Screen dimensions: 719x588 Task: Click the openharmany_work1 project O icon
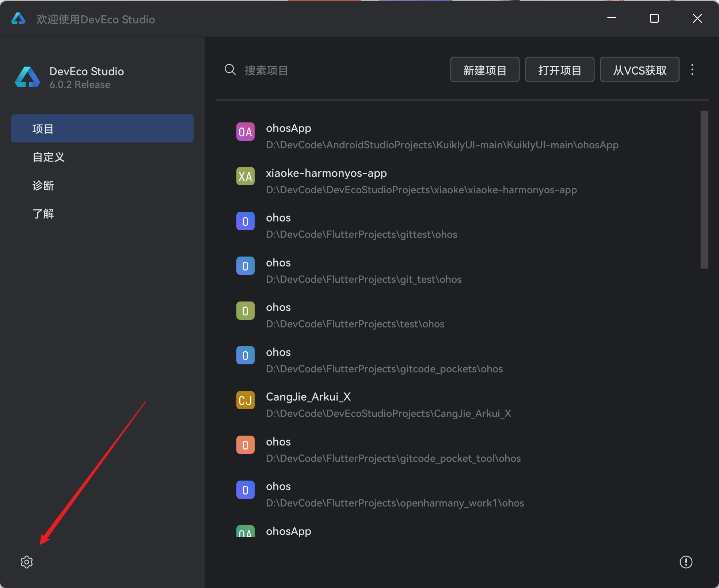[246, 490]
